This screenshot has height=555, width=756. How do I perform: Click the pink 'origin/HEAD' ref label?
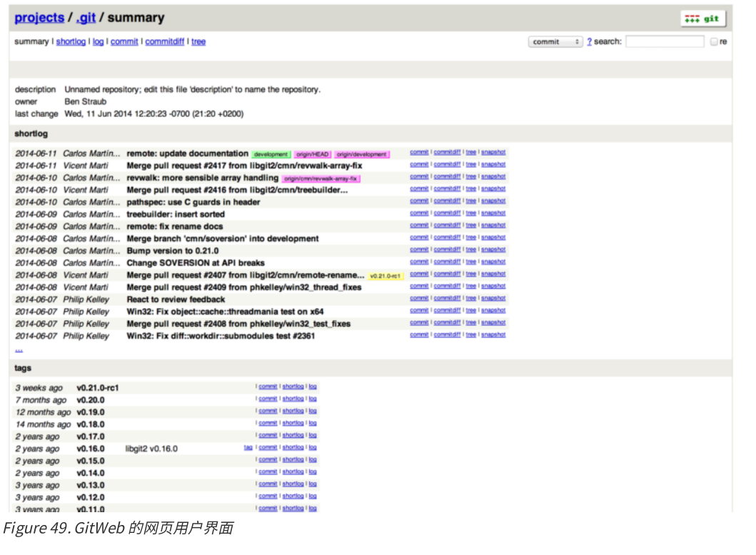pyautogui.click(x=313, y=154)
